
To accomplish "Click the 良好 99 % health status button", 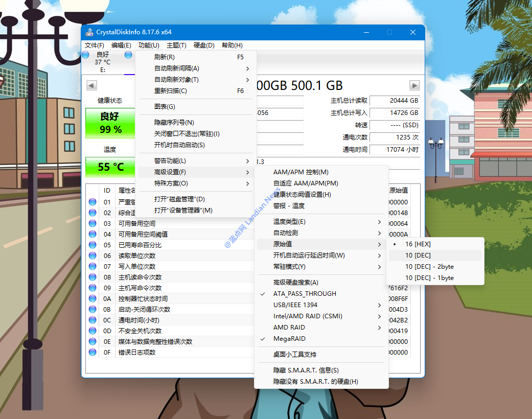I will tap(110, 123).
